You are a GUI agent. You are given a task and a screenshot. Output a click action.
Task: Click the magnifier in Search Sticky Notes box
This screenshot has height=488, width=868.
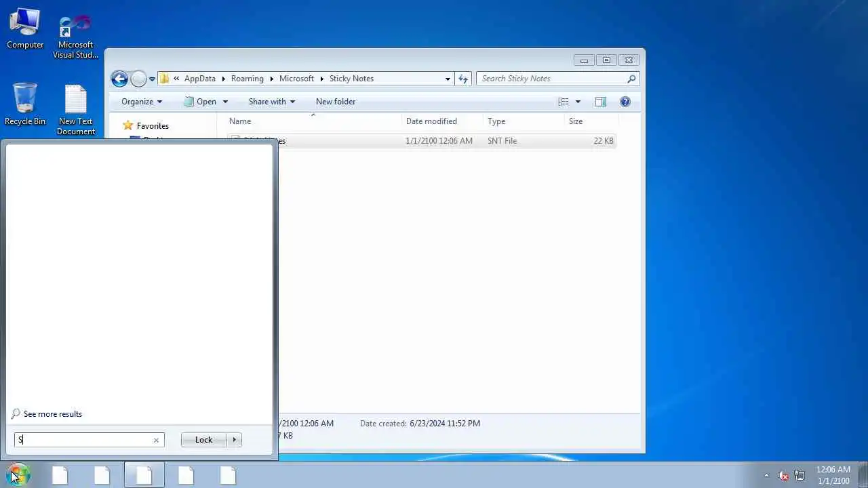point(631,79)
